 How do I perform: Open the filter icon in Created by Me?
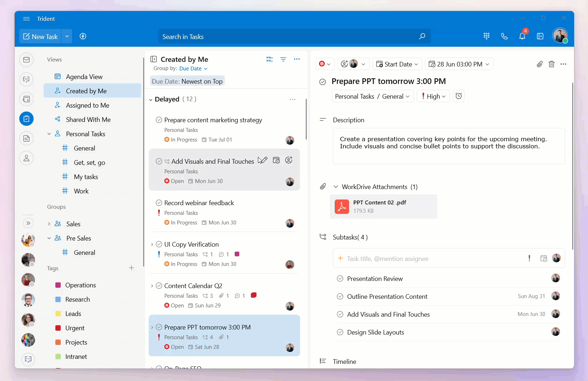[283, 59]
